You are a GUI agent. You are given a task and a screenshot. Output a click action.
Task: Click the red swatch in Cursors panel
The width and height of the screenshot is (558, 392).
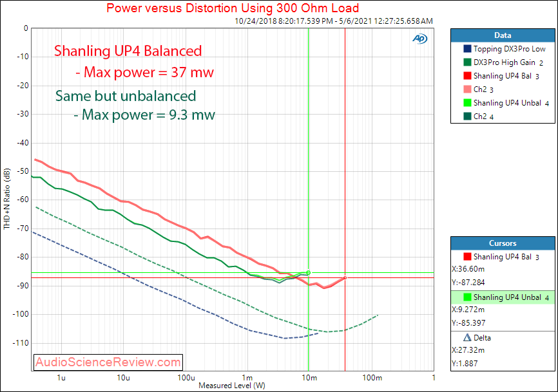(x=467, y=257)
